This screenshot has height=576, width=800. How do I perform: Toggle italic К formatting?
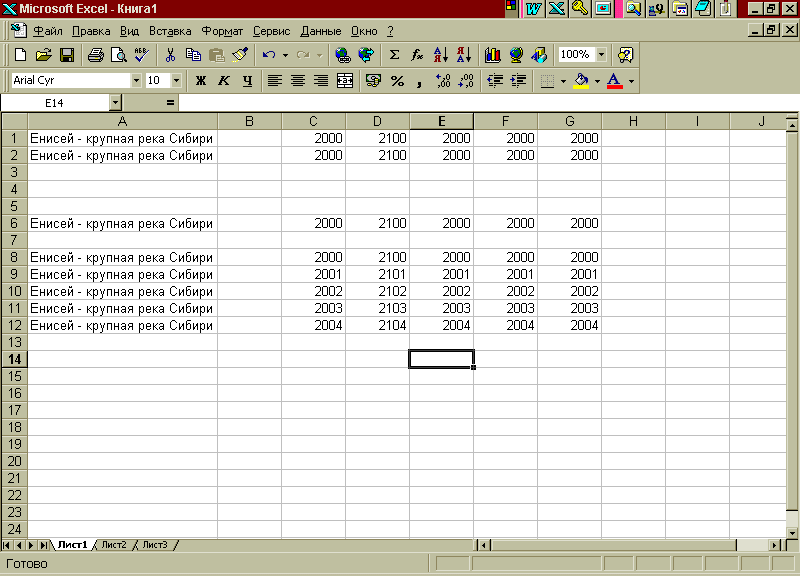pos(224,81)
